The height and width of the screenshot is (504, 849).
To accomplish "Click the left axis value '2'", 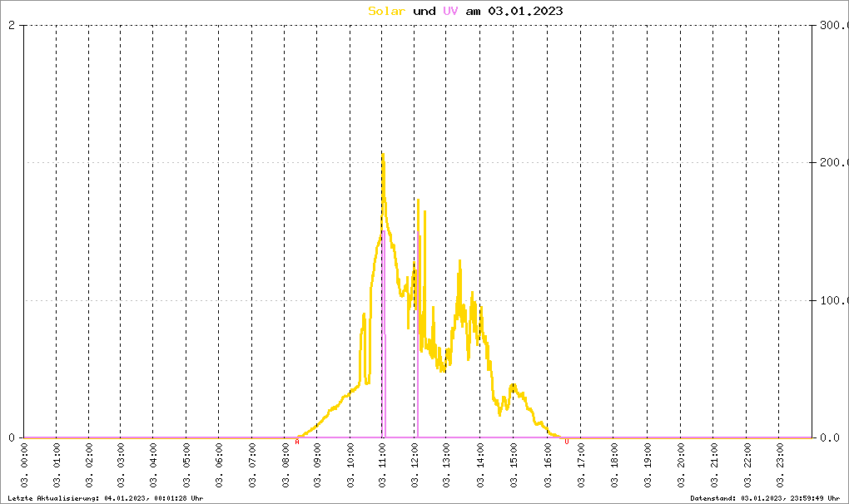I will pos(12,26).
